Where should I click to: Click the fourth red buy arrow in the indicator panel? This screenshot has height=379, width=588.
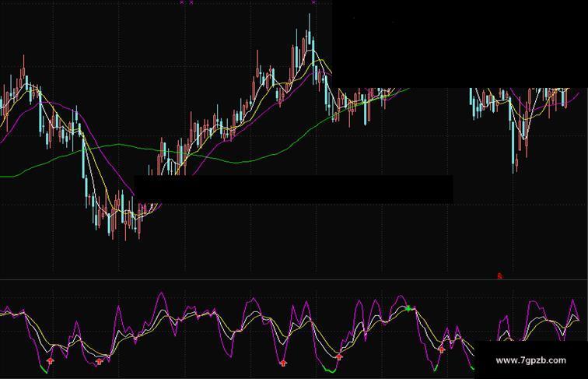click(338, 356)
